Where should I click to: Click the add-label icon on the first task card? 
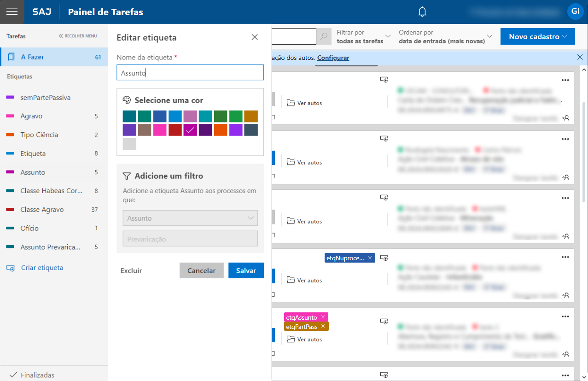click(384, 80)
